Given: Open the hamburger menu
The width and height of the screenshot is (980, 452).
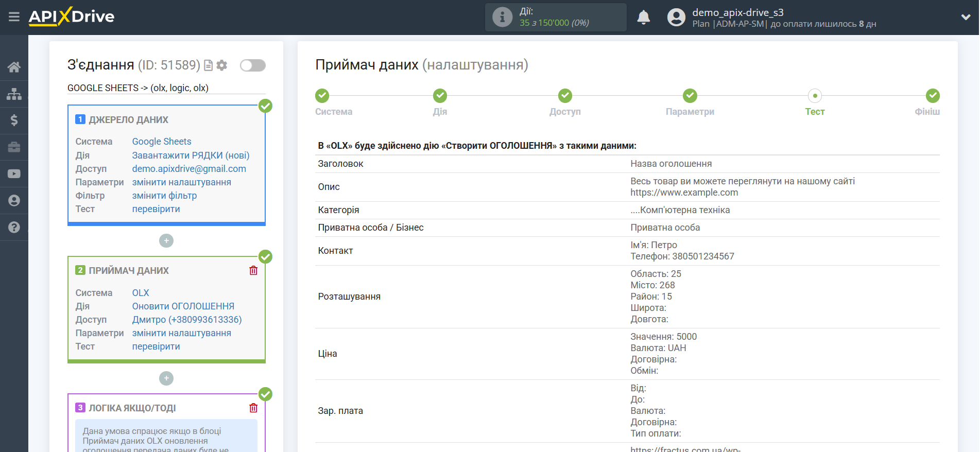Looking at the screenshot, I should pyautogui.click(x=14, y=17).
